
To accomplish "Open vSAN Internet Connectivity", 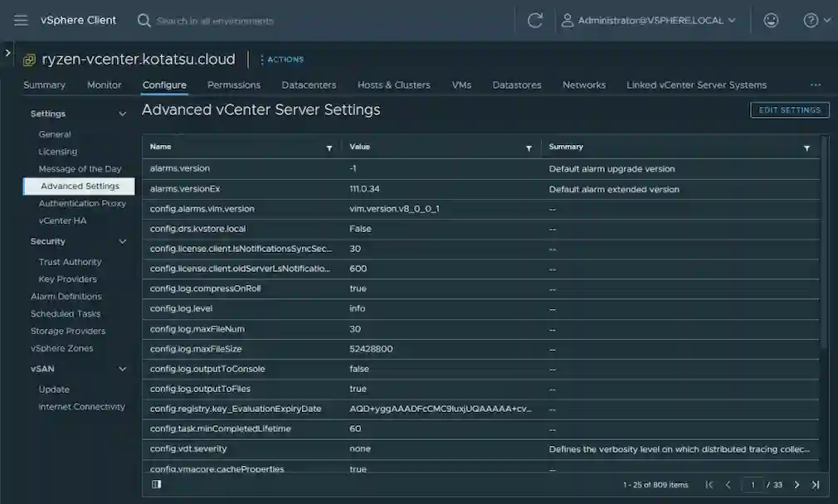I will coord(82,407).
